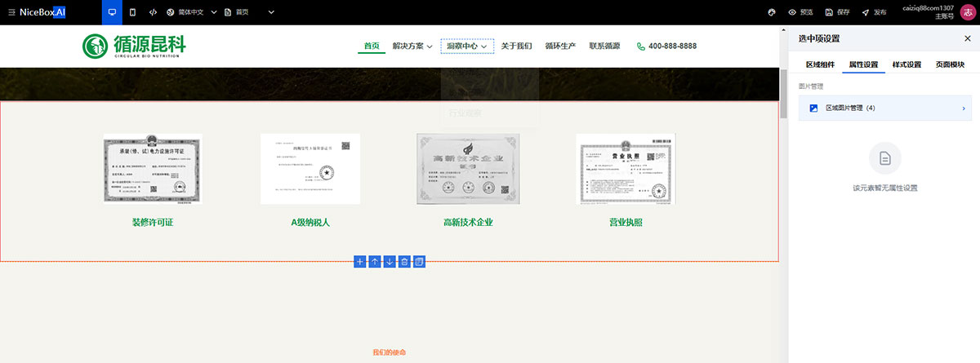Viewport: 980px width, 363px height.
Task: Duplicate the section with copy icon
Action: point(419,262)
